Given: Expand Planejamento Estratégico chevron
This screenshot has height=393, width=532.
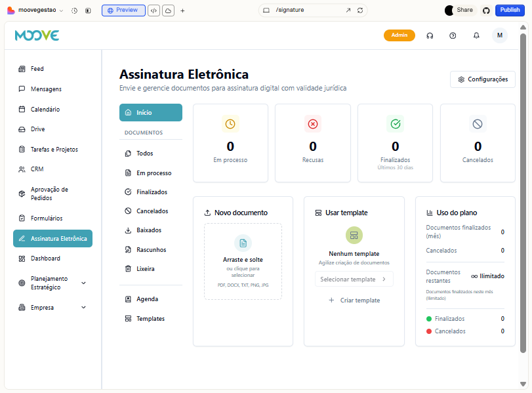Looking at the screenshot, I should coord(83,283).
